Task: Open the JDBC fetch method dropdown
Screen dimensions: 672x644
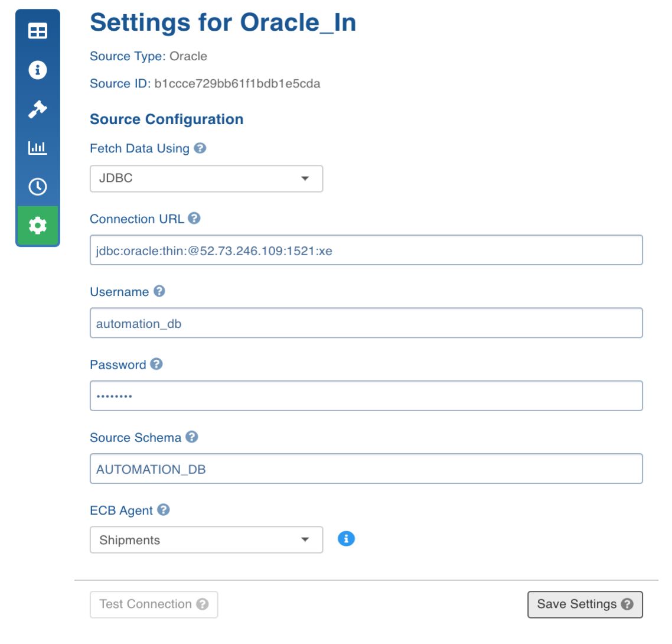Action: (x=206, y=178)
